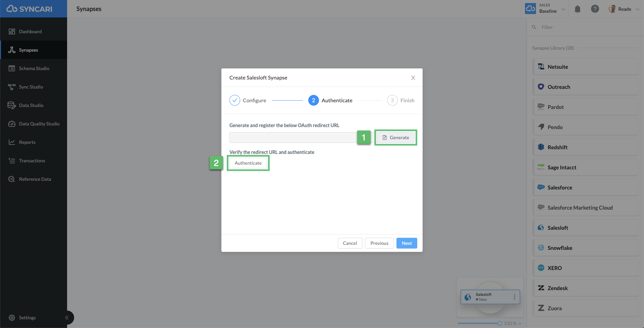This screenshot has height=328, width=644.
Task: Select the Redshift connector
Action: pos(585,147)
